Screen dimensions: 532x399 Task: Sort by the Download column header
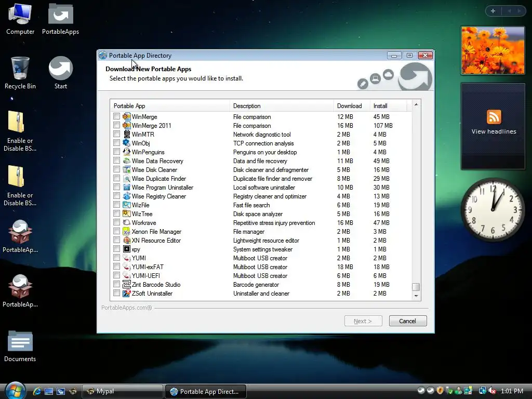[352, 106]
